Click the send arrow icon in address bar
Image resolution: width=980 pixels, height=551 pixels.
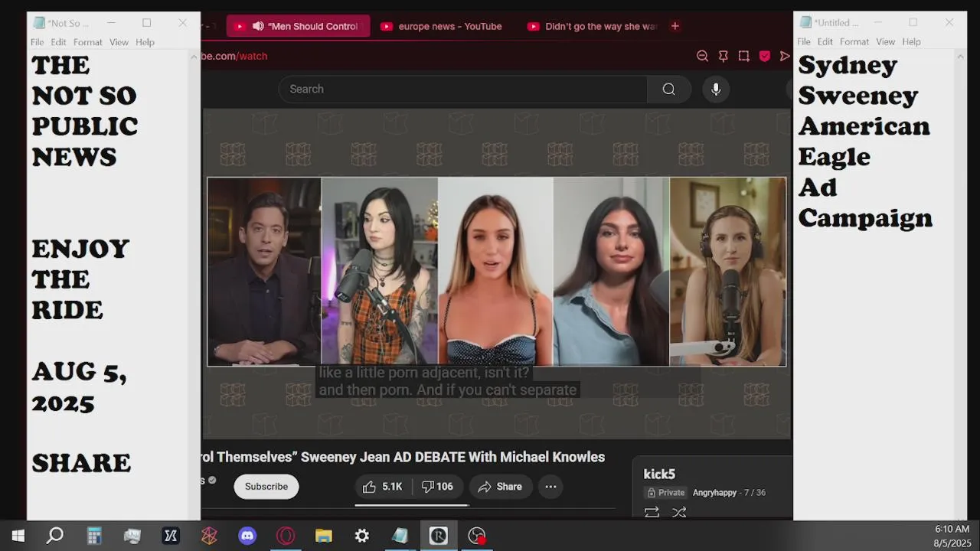785,56
